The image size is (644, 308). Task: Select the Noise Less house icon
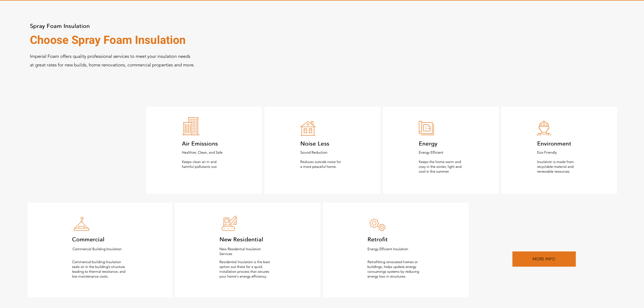(308, 128)
